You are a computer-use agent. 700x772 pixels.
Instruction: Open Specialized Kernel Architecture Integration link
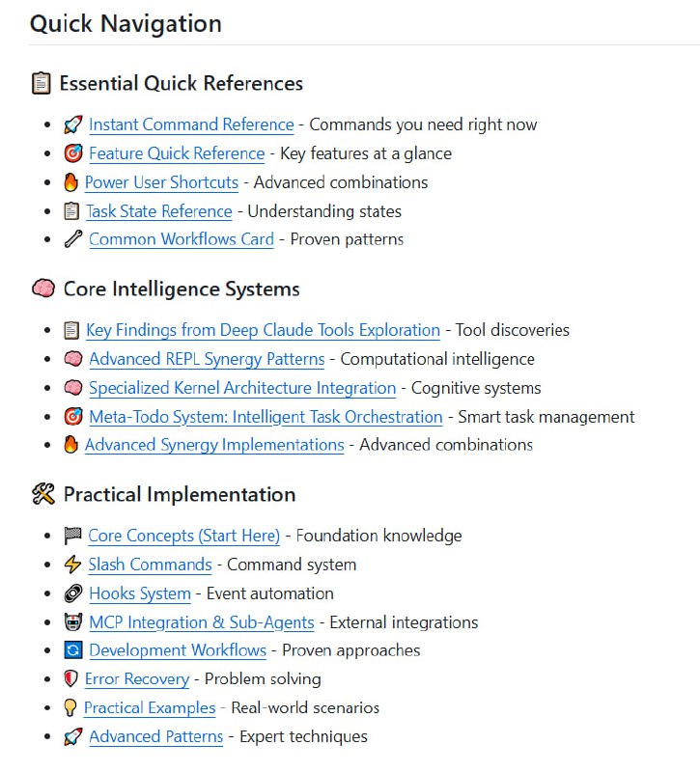tap(242, 388)
